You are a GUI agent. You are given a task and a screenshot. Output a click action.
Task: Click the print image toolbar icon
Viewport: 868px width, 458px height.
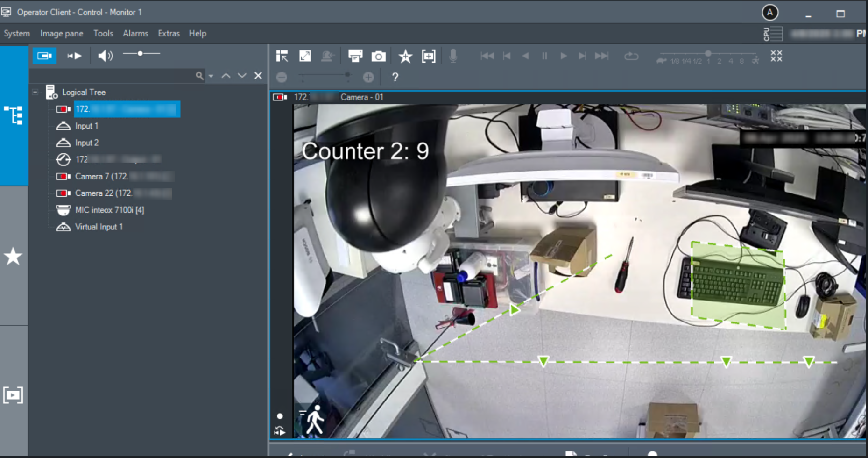click(x=355, y=56)
